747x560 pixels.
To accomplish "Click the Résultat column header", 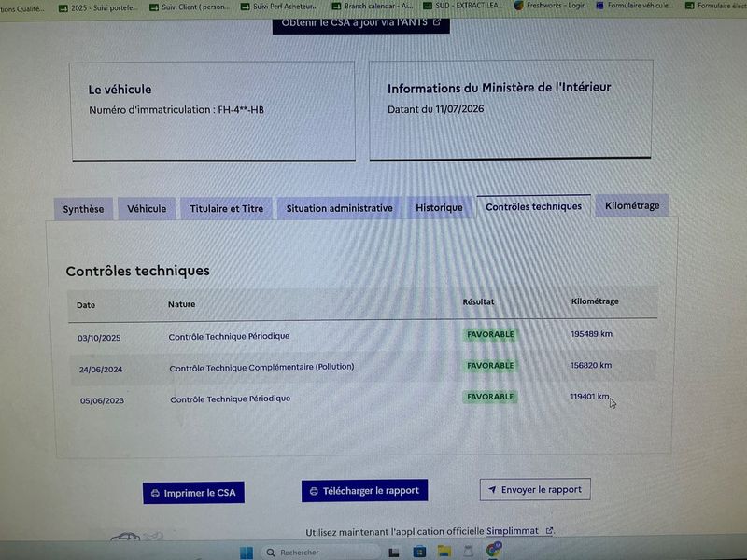I will pyautogui.click(x=478, y=301).
